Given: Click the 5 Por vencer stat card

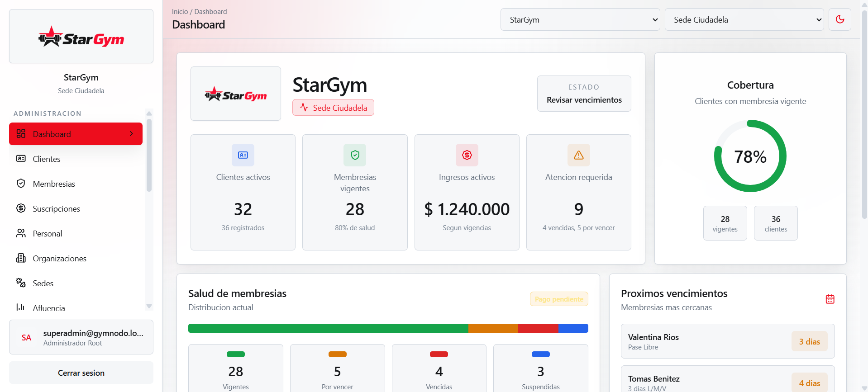Looking at the screenshot, I should pos(338,368).
